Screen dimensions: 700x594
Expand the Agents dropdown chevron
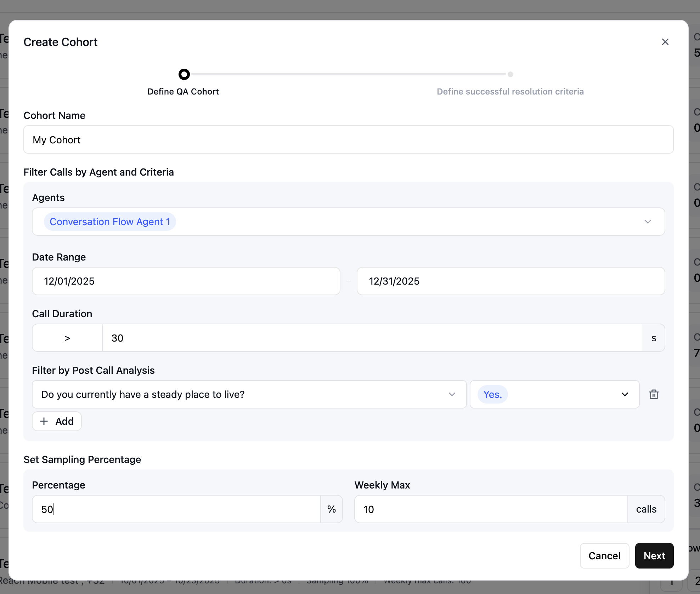tap(648, 222)
